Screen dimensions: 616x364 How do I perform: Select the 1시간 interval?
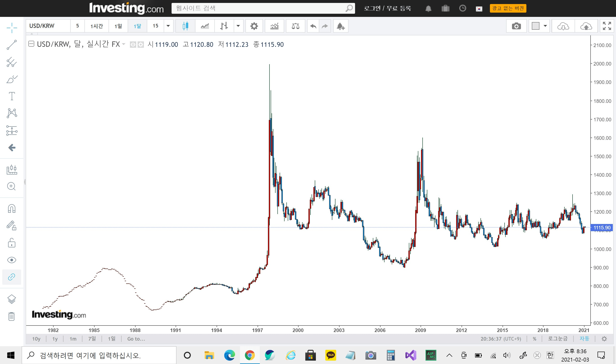tap(97, 26)
